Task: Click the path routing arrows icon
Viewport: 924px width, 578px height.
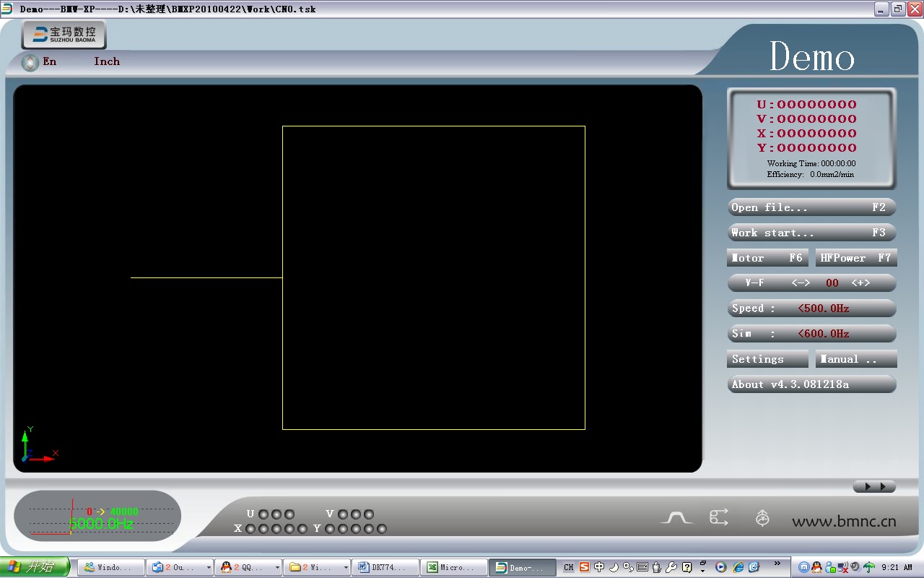Action: point(719,517)
